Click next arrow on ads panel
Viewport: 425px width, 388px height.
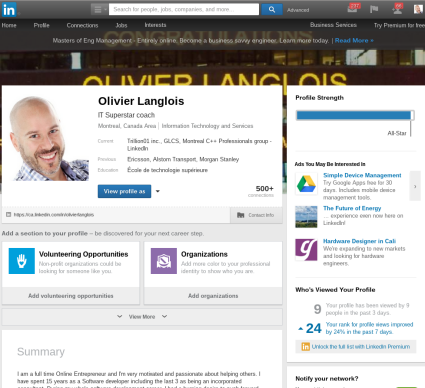coord(415,186)
